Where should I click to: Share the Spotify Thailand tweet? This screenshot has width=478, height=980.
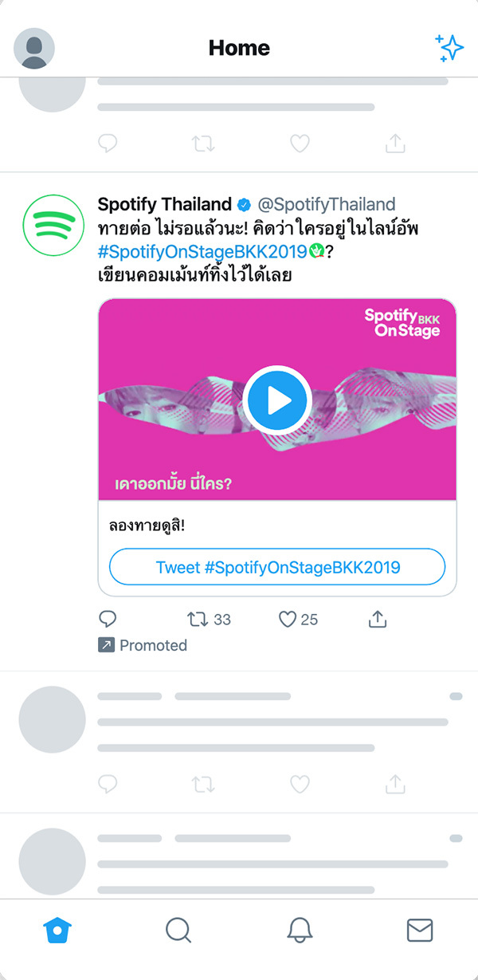pos(378,619)
